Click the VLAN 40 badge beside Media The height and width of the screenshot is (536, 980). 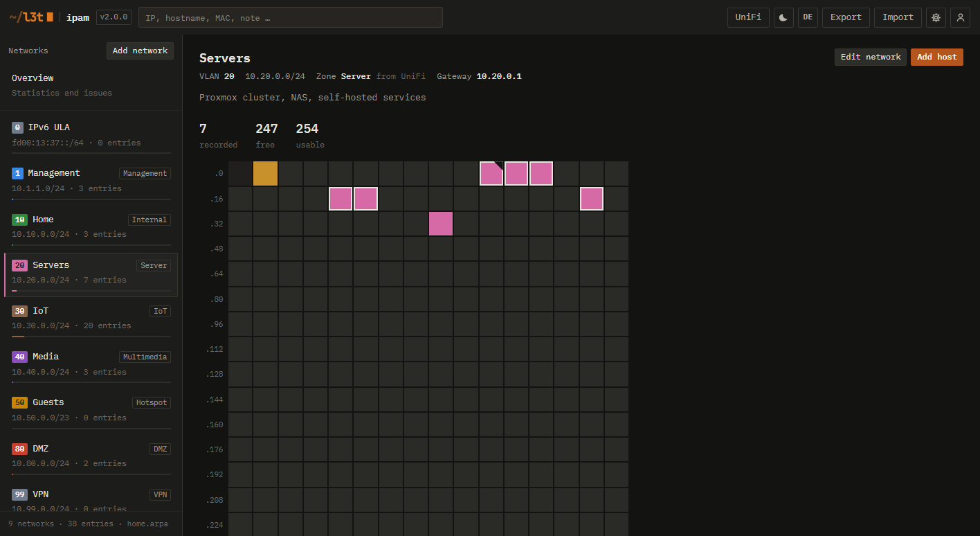19,357
